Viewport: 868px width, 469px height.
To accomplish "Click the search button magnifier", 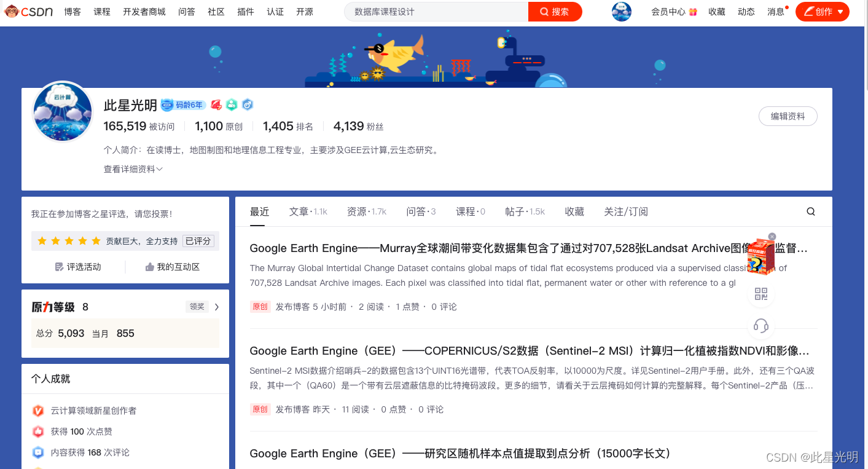I will (x=544, y=12).
